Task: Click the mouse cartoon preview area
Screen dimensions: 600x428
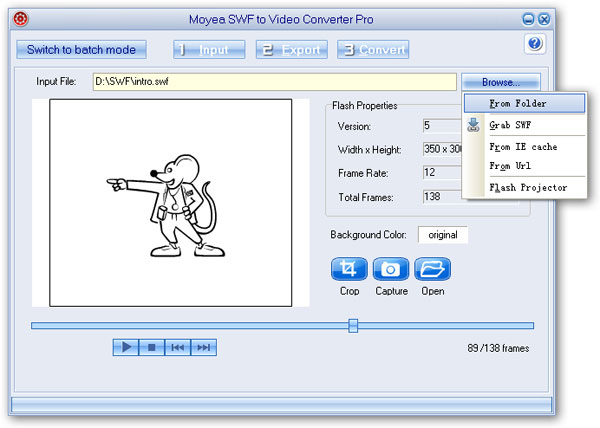Action: (x=171, y=203)
